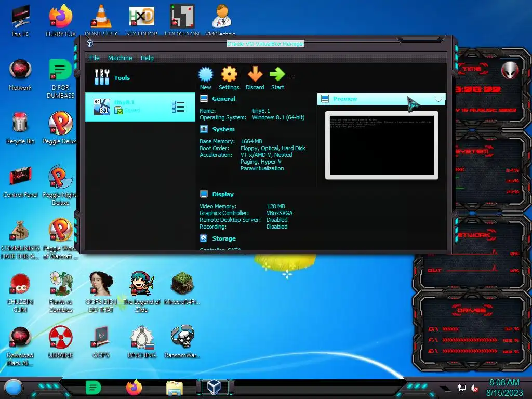This screenshot has height=399, width=532.
Task: Click the Discard saved state arrow
Action: click(255, 74)
